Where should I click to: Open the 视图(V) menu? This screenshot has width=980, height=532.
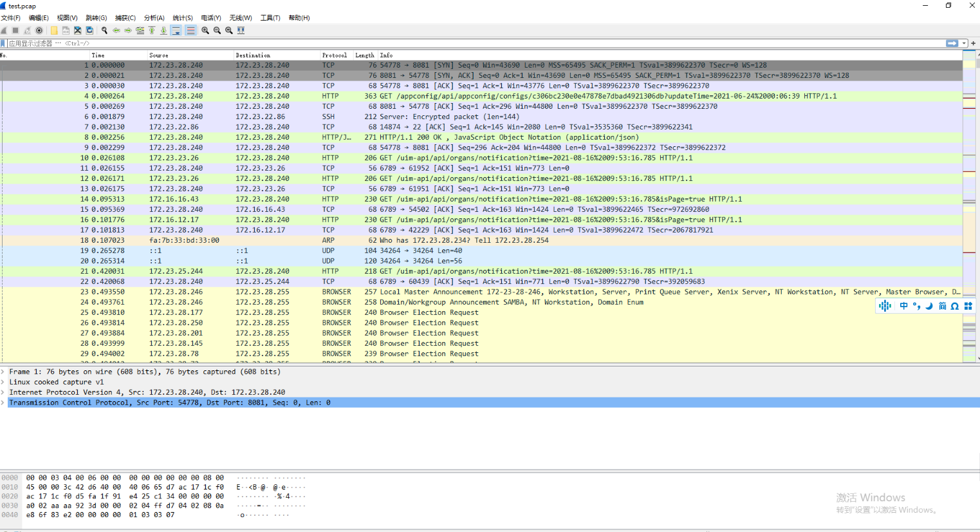coord(67,18)
